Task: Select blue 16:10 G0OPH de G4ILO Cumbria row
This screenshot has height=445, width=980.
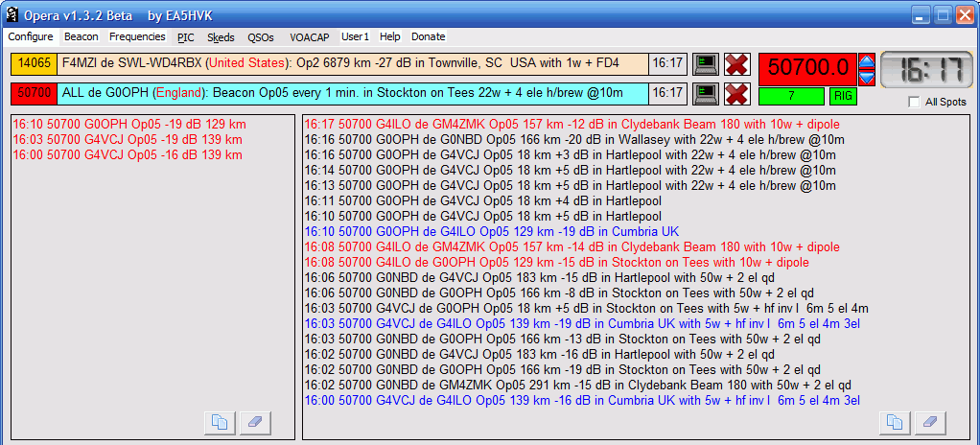Action: pyautogui.click(x=492, y=232)
